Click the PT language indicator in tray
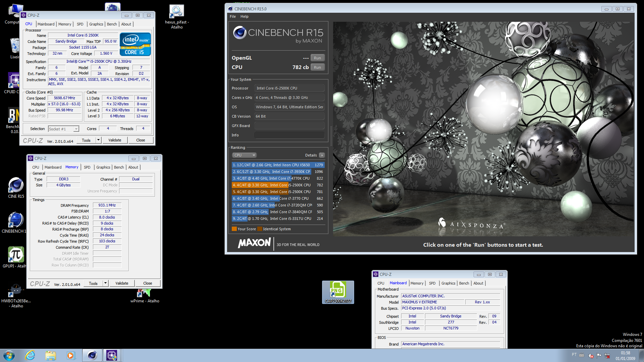The image size is (644, 362). coord(574,355)
